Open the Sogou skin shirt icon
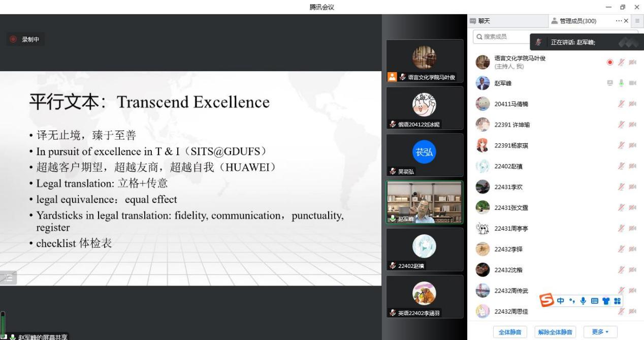Viewport: 644px width, 340px height. pyautogui.click(x=606, y=301)
